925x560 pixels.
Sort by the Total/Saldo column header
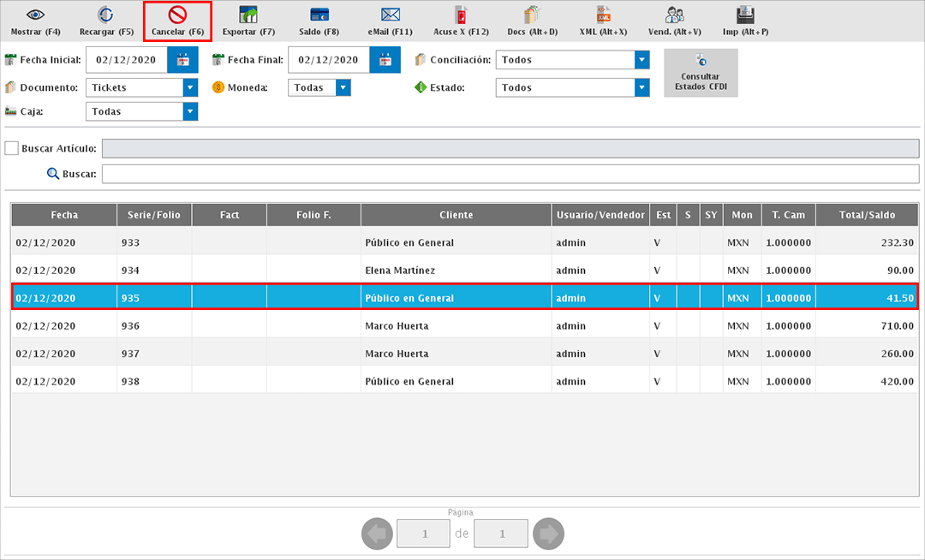click(867, 215)
